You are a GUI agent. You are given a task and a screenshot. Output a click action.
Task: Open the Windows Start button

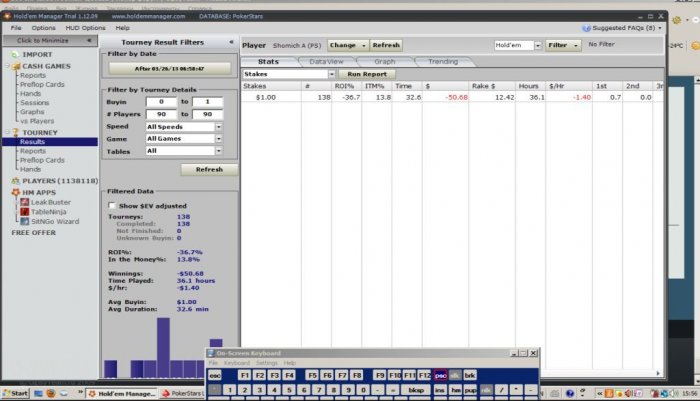[x=15, y=393]
